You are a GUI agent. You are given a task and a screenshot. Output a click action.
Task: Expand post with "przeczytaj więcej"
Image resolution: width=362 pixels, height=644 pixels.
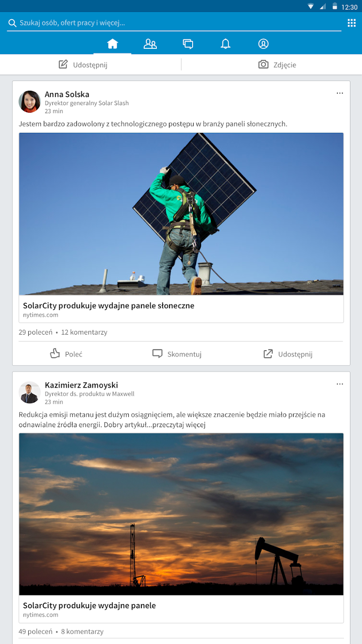pos(178,425)
